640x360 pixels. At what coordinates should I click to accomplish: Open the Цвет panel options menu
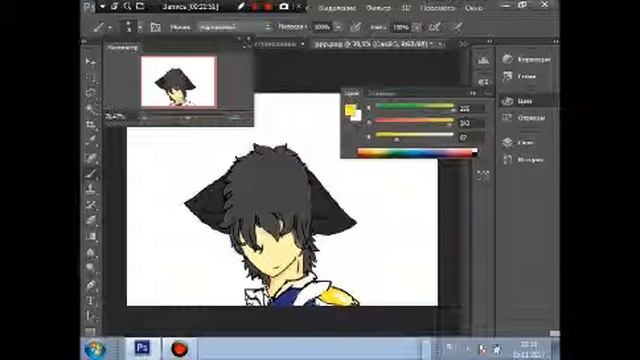click(x=488, y=93)
